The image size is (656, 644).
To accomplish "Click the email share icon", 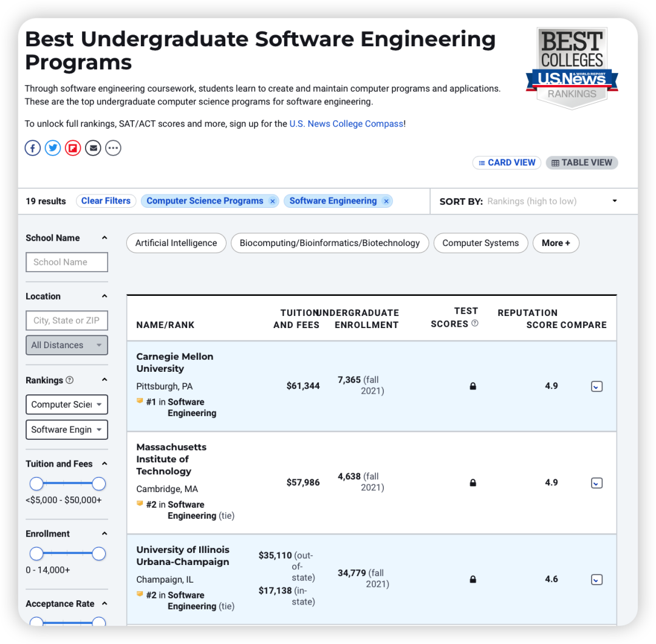I will coord(93,148).
